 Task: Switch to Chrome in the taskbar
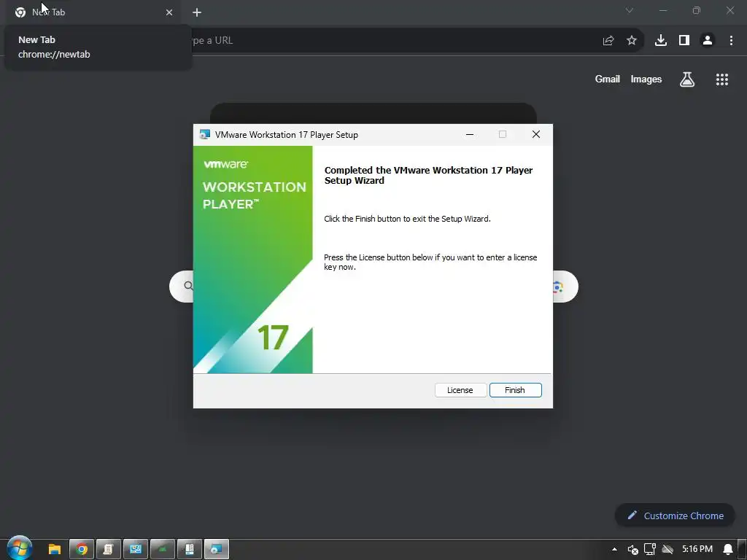click(x=82, y=549)
